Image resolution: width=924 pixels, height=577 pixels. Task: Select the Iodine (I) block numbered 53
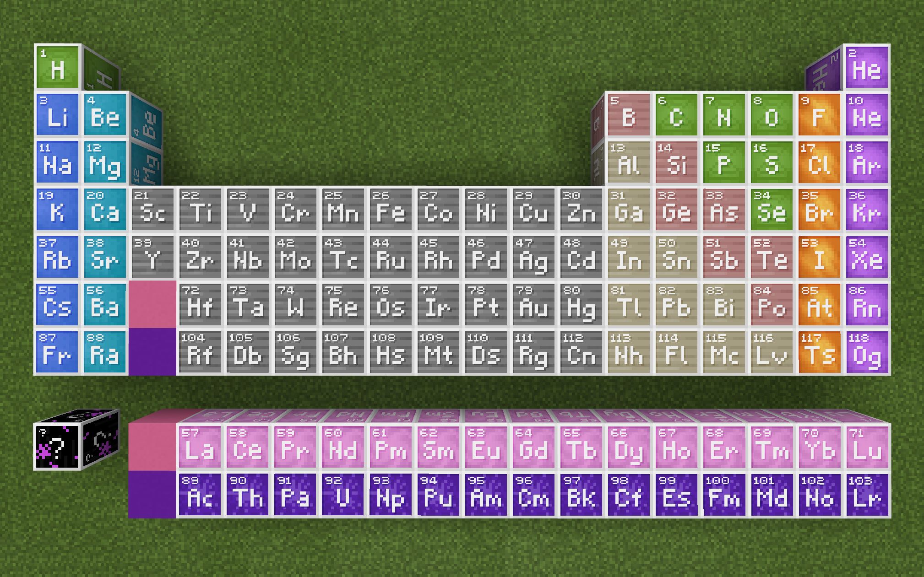(x=819, y=257)
